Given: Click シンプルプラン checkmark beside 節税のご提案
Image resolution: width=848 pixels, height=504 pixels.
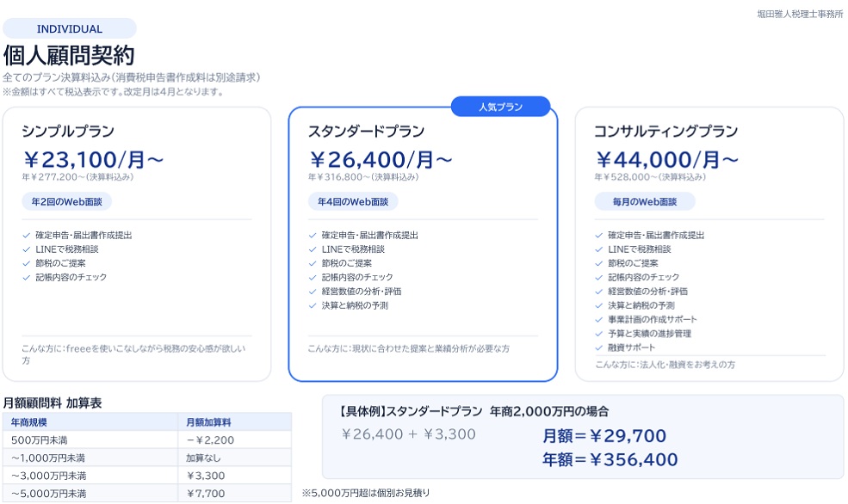Looking at the screenshot, I should pyautogui.click(x=26, y=264).
